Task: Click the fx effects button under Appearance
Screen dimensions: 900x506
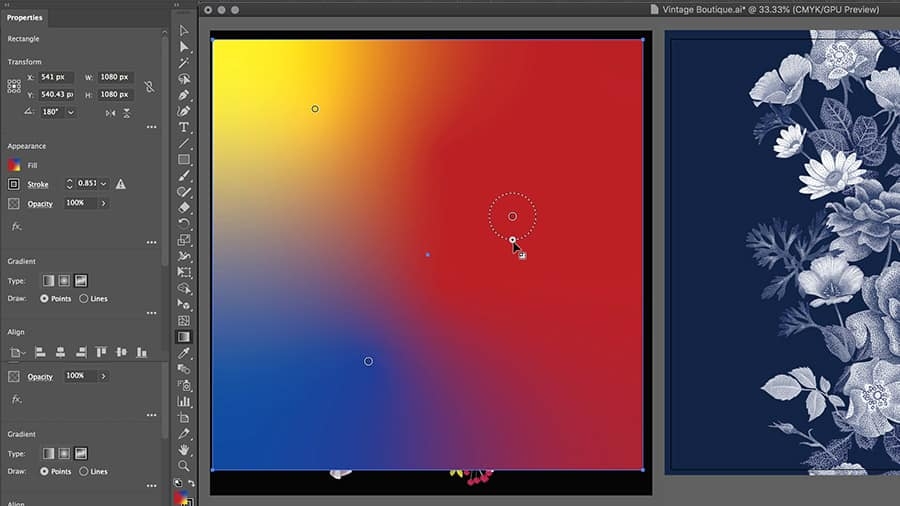Action: (x=16, y=227)
